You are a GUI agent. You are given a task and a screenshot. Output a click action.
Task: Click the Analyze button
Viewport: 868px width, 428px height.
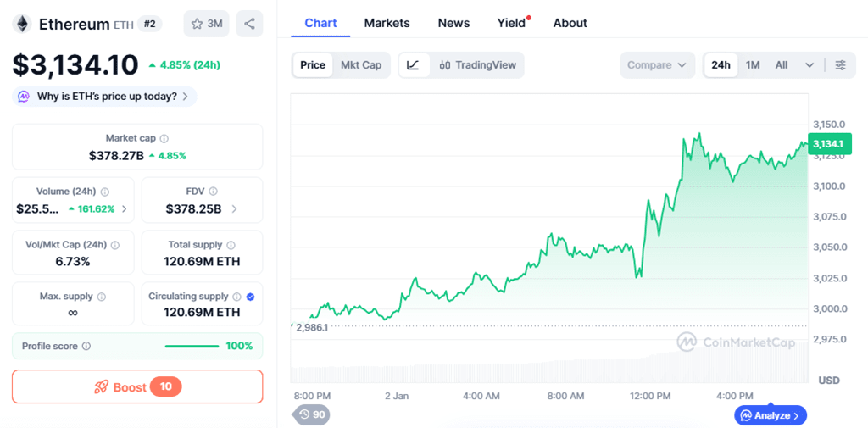click(x=771, y=415)
